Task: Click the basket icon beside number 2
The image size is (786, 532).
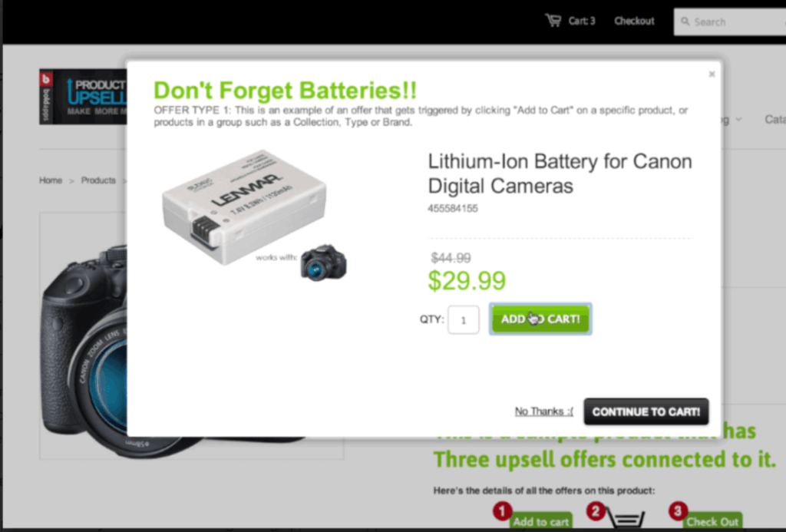Action: (625, 517)
